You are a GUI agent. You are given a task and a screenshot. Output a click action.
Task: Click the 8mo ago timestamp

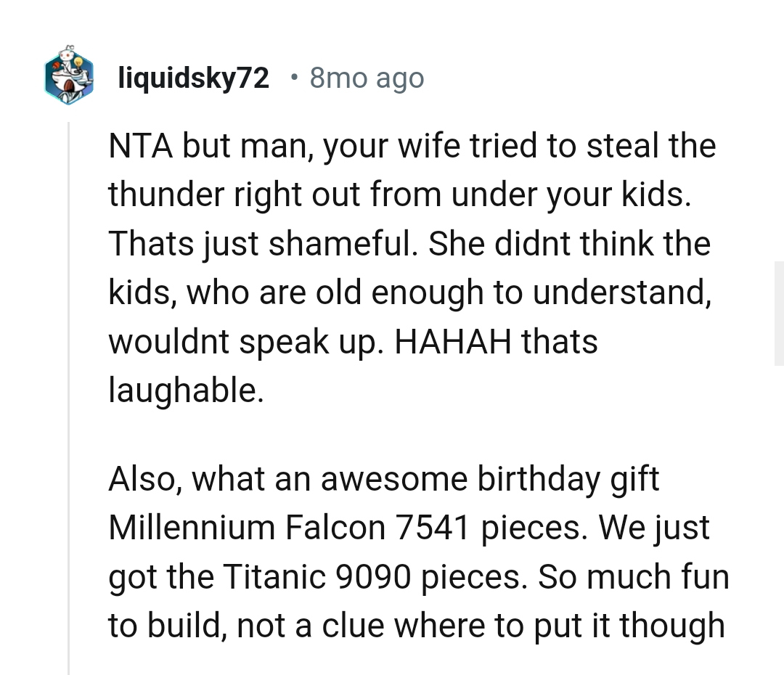point(367,78)
